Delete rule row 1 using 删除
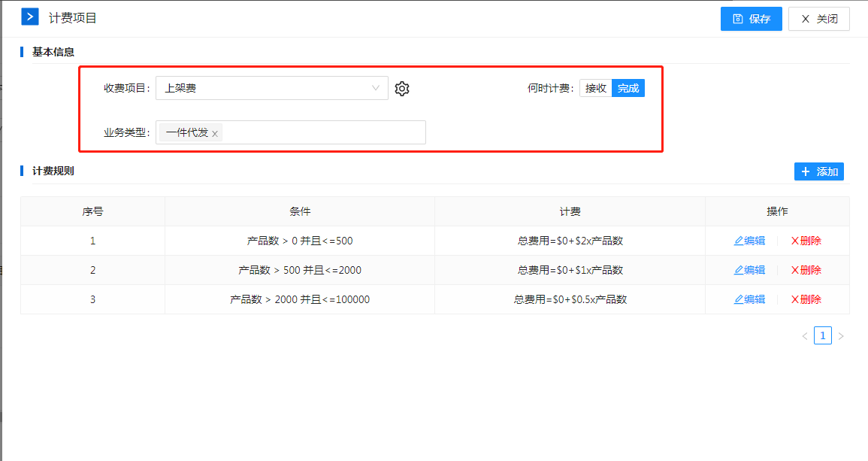 pos(806,241)
